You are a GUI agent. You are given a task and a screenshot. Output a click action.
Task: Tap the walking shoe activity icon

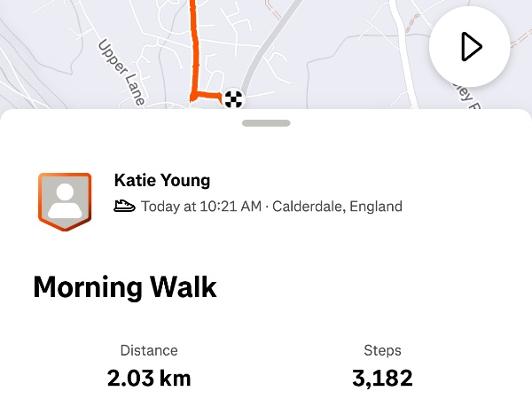(x=125, y=207)
